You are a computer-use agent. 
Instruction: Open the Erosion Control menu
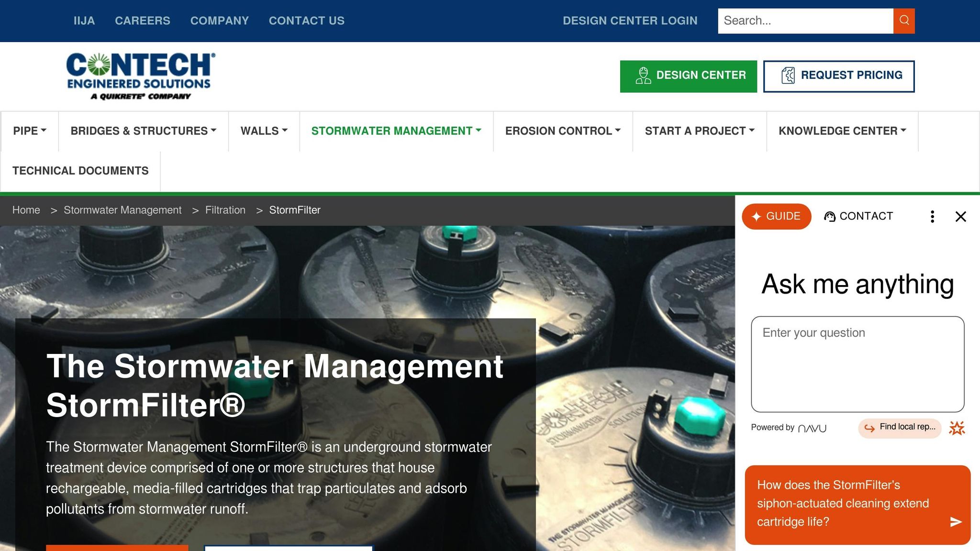(563, 131)
